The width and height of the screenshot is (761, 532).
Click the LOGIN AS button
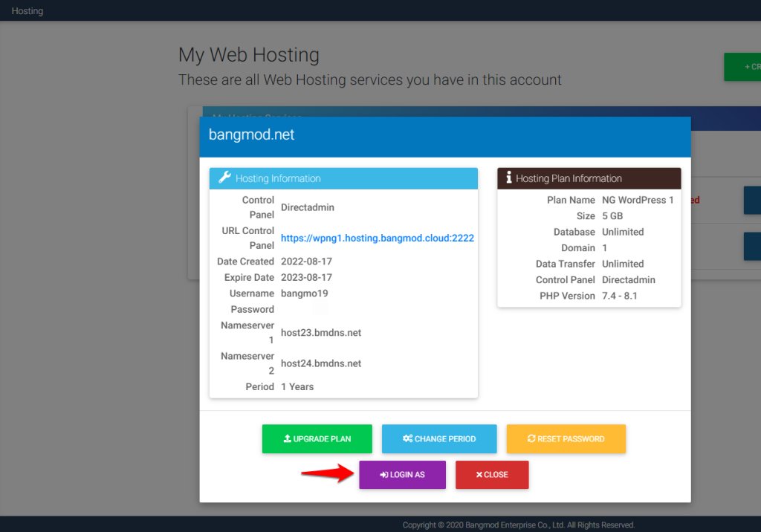coord(402,474)
